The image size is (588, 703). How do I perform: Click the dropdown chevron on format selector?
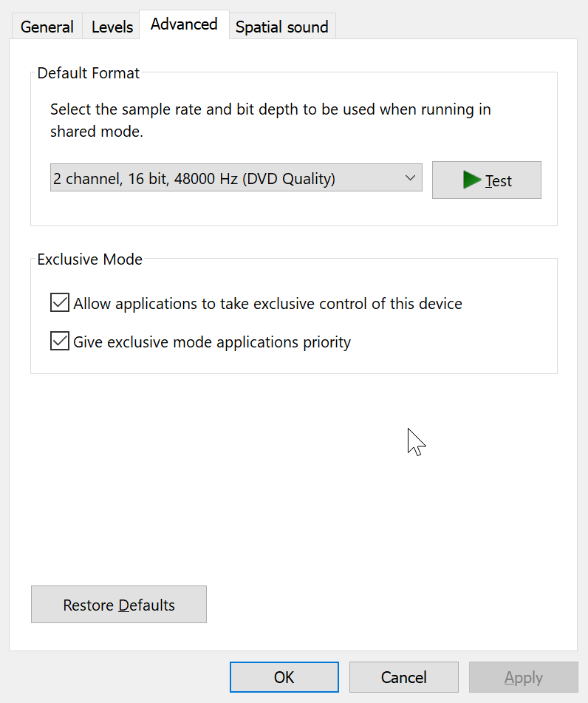pyautogui.click(x=410, y=177)
